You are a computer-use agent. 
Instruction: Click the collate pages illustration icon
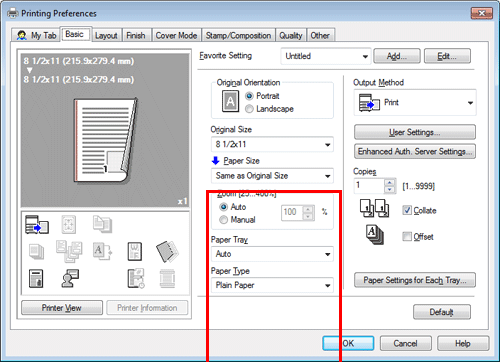click(x=374, y=208)
